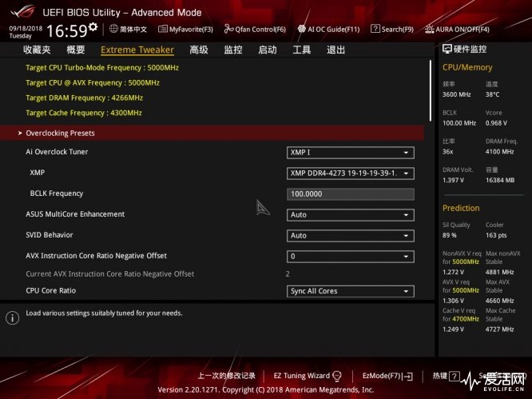Screen dimensions: 532x399
Task: Select the Extreme Tweaker tab
Action: (137, 50)
